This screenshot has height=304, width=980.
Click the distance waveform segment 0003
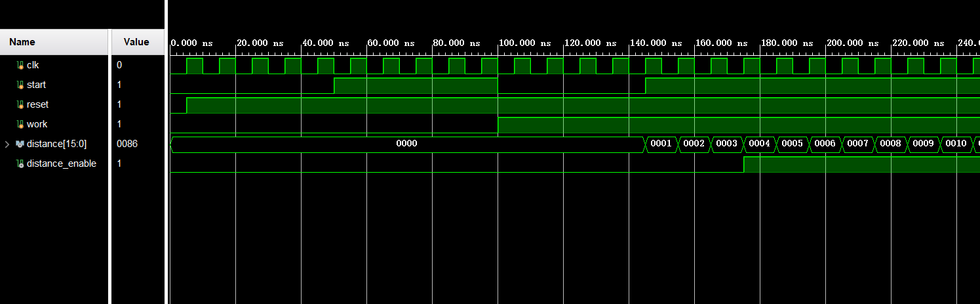pyautogui.click(x=727, y=144)
